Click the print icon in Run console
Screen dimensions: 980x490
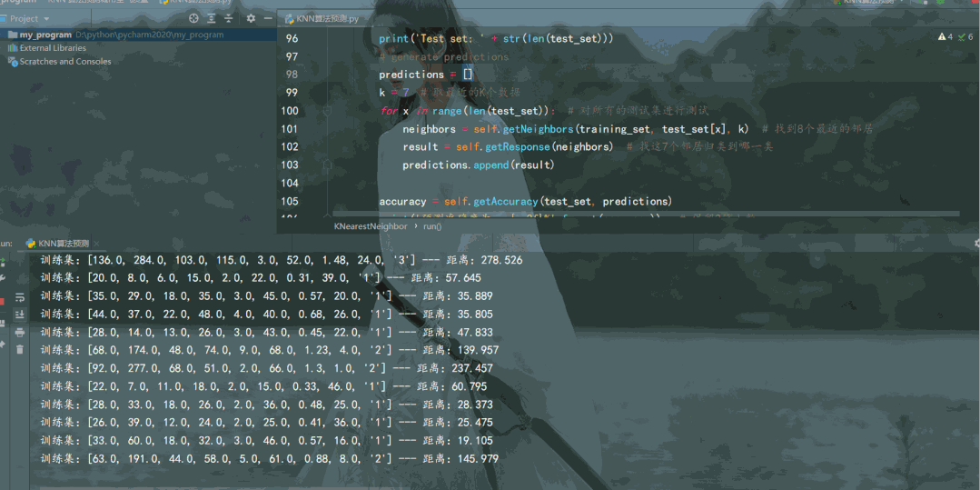click(19, 332)
